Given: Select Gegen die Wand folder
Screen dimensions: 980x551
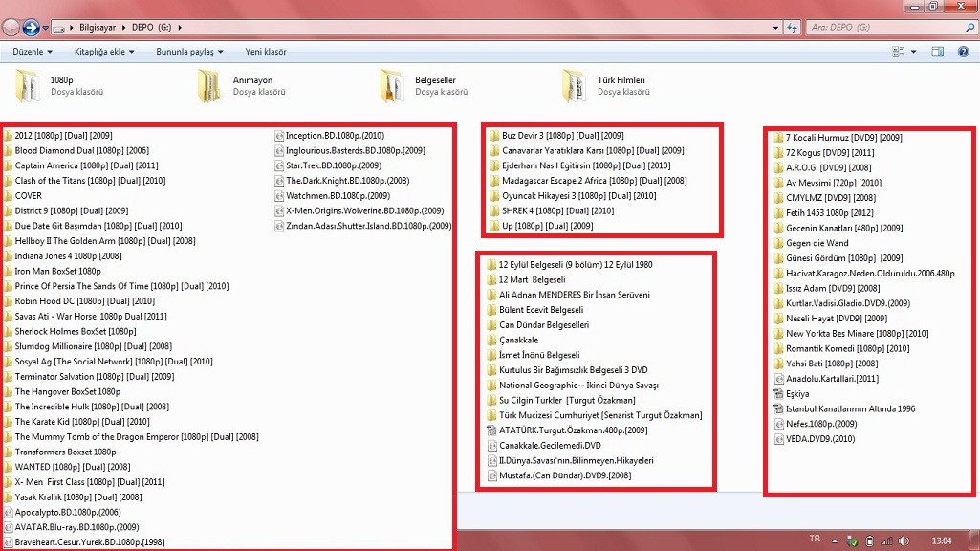Looking at the screenshot, I should click(x=812, y=243).
